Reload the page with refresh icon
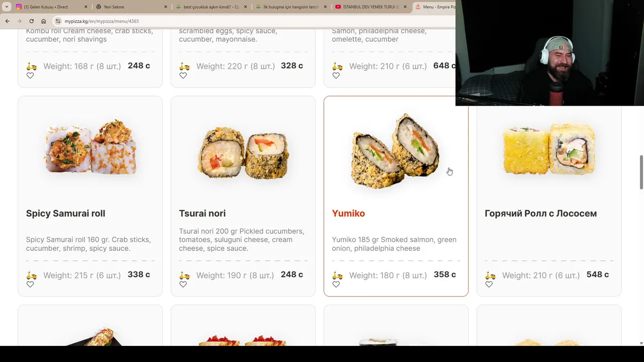The width and height of the screenshot is (644, 362). coord(31,21)
